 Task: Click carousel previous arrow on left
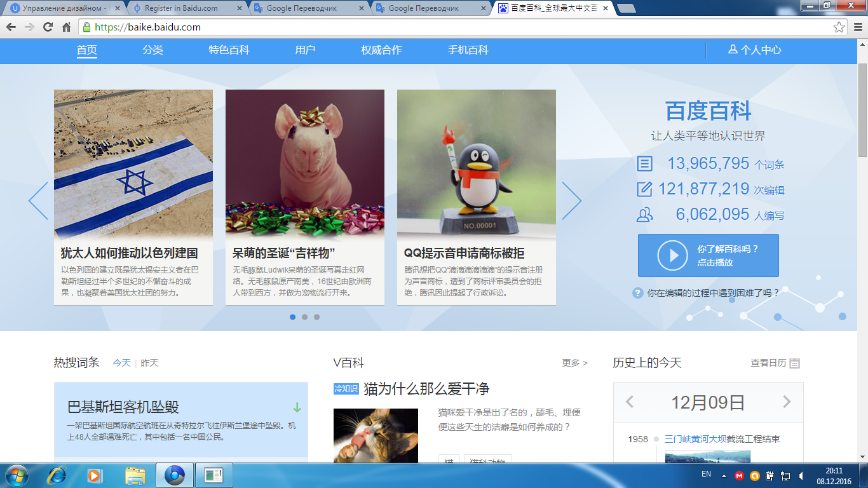pos(38,201)
